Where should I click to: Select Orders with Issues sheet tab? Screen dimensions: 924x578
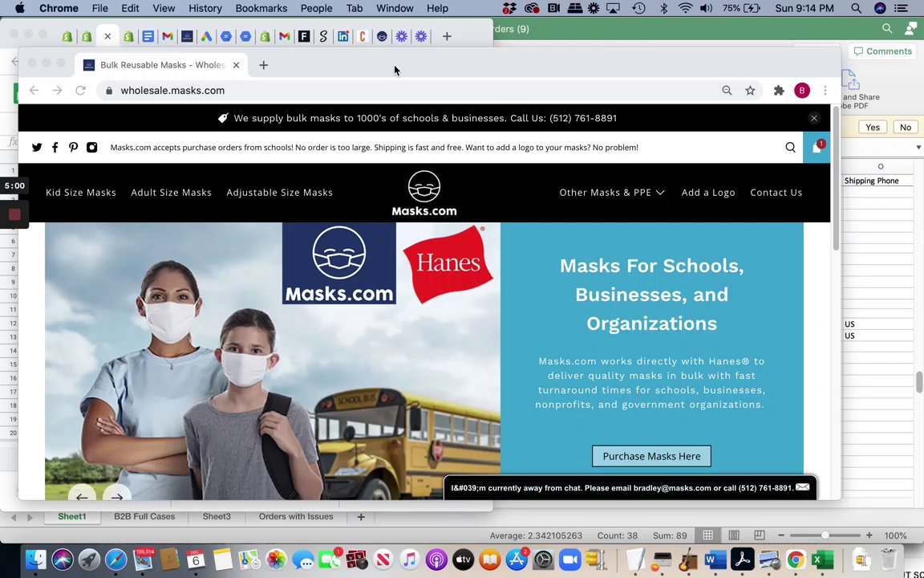(x=296, y=516)
